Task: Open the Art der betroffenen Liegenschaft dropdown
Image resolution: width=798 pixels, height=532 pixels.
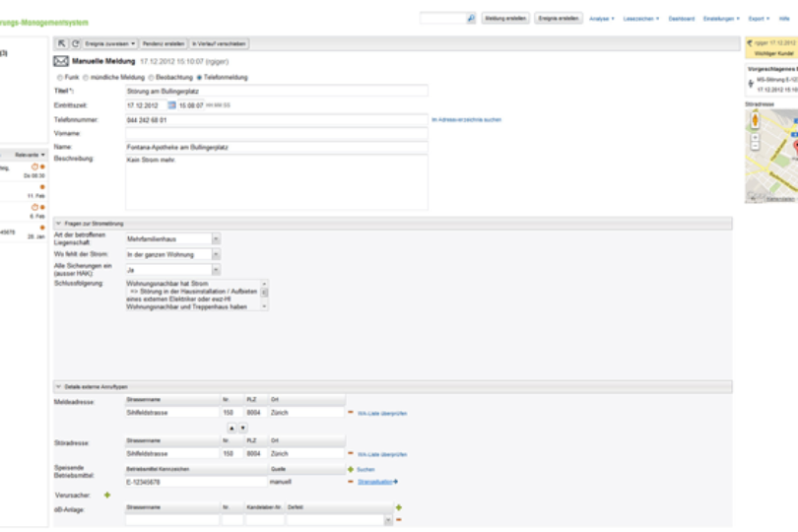Action: (x=217, y=239)
